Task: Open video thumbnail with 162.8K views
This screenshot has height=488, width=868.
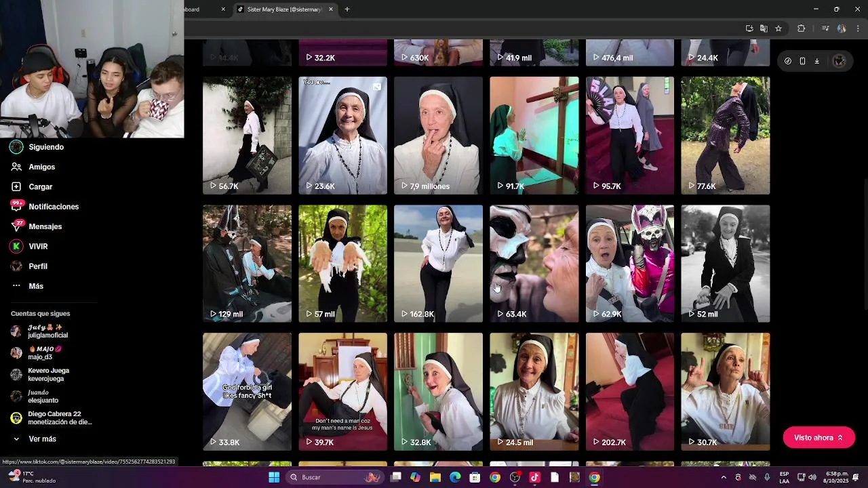Action: click(438, 264)
